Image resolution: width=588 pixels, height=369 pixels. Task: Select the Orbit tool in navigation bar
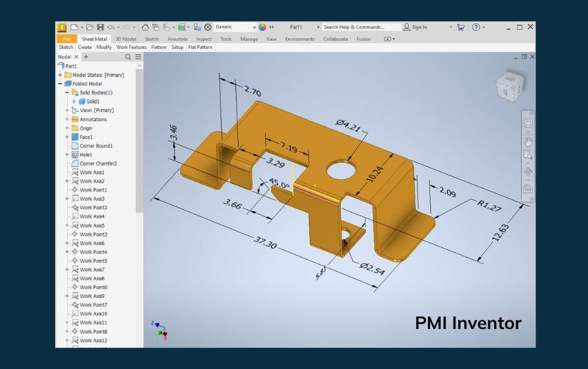tap(528, 172)
